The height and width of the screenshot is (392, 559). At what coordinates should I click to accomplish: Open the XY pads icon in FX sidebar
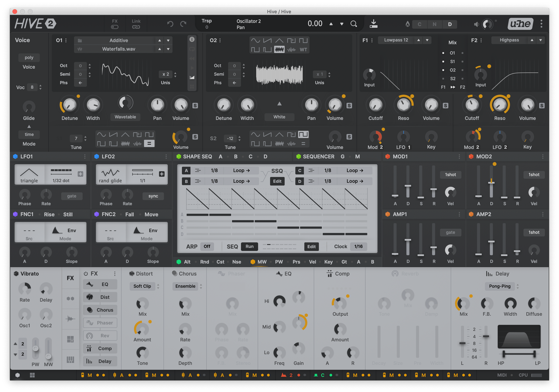pyautogui.click(x=70, y=339)
